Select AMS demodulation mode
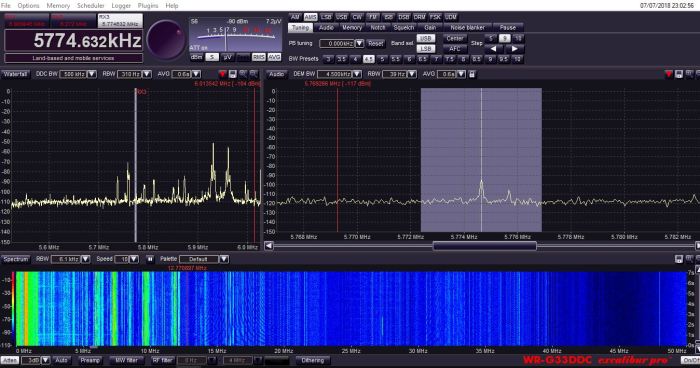Viewport: 700px width, 368px height. pyautogui.click(x=310, y=17)
